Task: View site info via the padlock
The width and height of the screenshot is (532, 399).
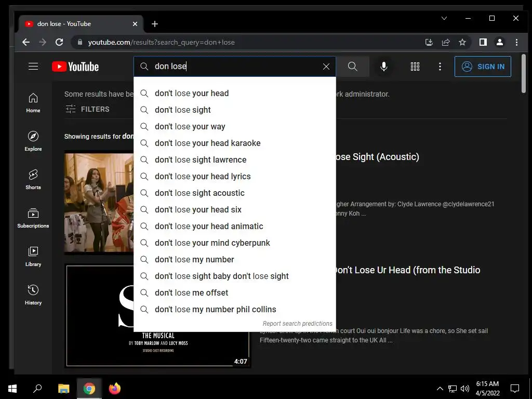Action: (80, 42)
